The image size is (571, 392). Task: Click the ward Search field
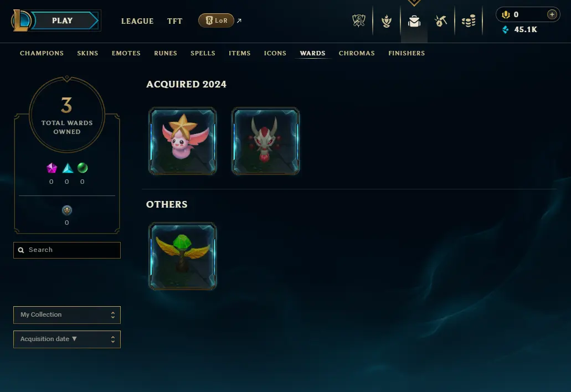click(x=67, y=250)
